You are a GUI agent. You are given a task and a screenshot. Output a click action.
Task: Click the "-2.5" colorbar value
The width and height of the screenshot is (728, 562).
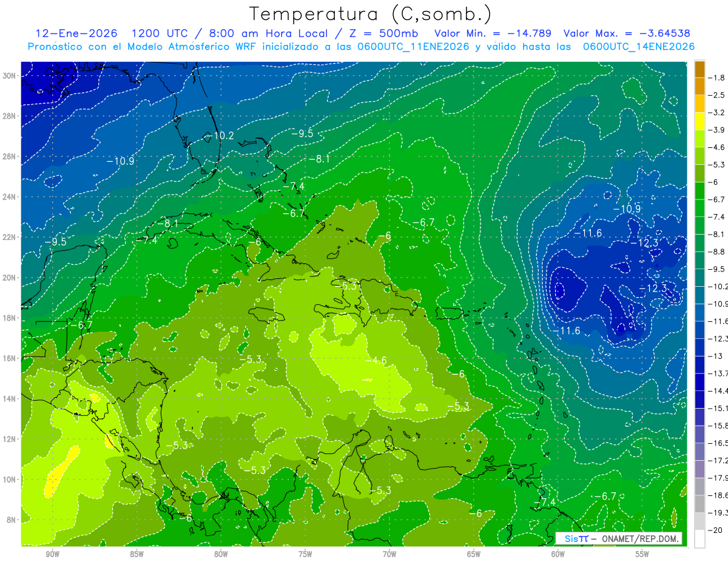[716, 95]
